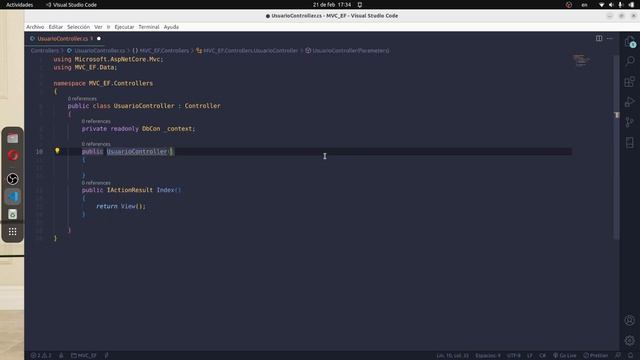Open editor More Actions ellipsis
Viewport: 640px width, 360px height.
pyautogui.click(x=610, y=38)
